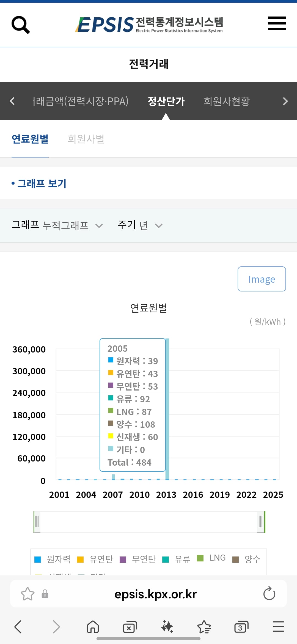Image resolution: width=297 pixels, height=644 pixels.
Task: Toggle the 원자력 legend entry
Action: (x=52, y=559)
